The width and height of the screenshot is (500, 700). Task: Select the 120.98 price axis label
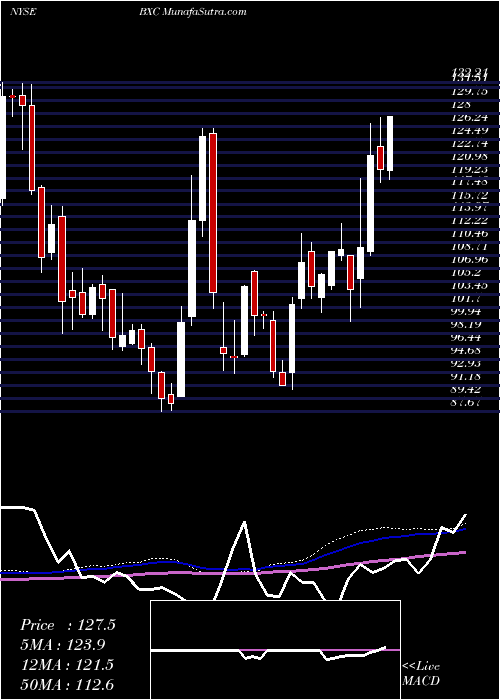[470, 157]
